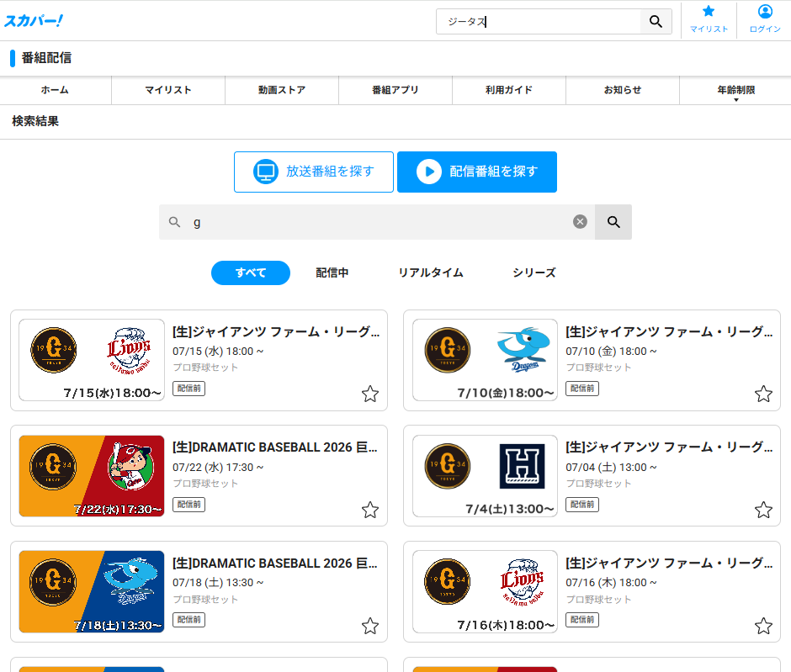Open the 番組アプリ menu item
The height and width of the screenshot is (672, 791).
[395, 90]
